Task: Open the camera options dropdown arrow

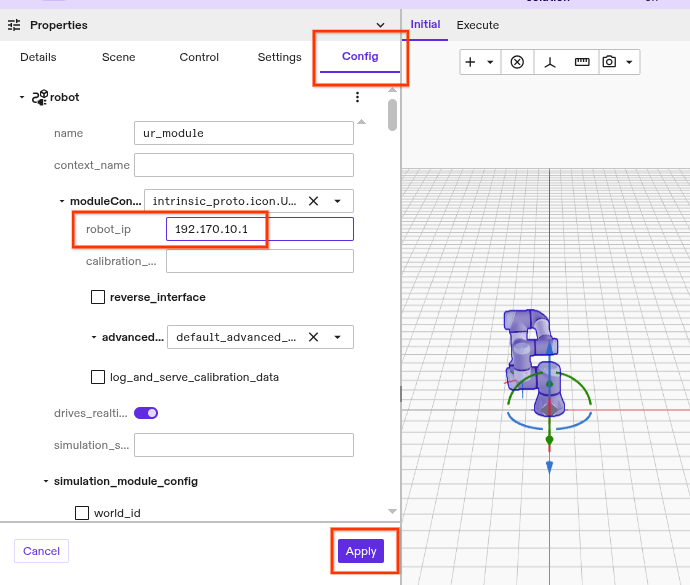Action: pyautogui.click(x=629, y=62)
